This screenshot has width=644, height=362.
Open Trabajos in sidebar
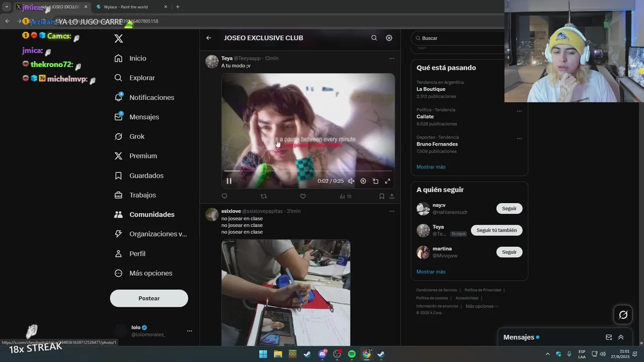point(135,195)
